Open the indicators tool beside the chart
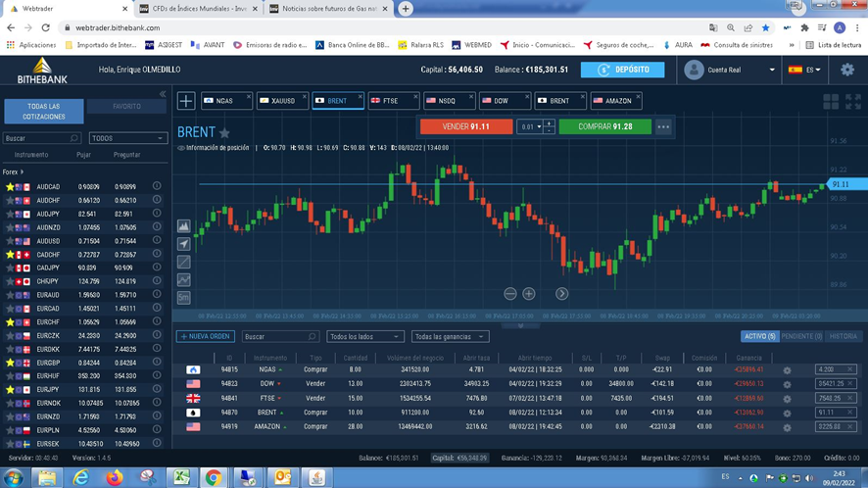This screenshot has width=868, height=488. pos(184,279)
